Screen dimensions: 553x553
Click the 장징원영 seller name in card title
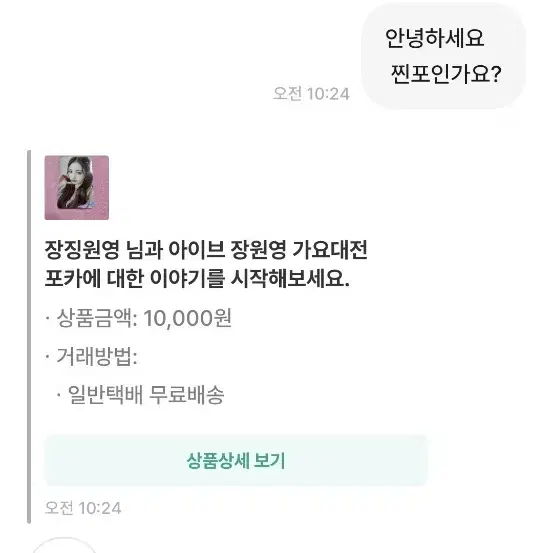tap(82, 250)
